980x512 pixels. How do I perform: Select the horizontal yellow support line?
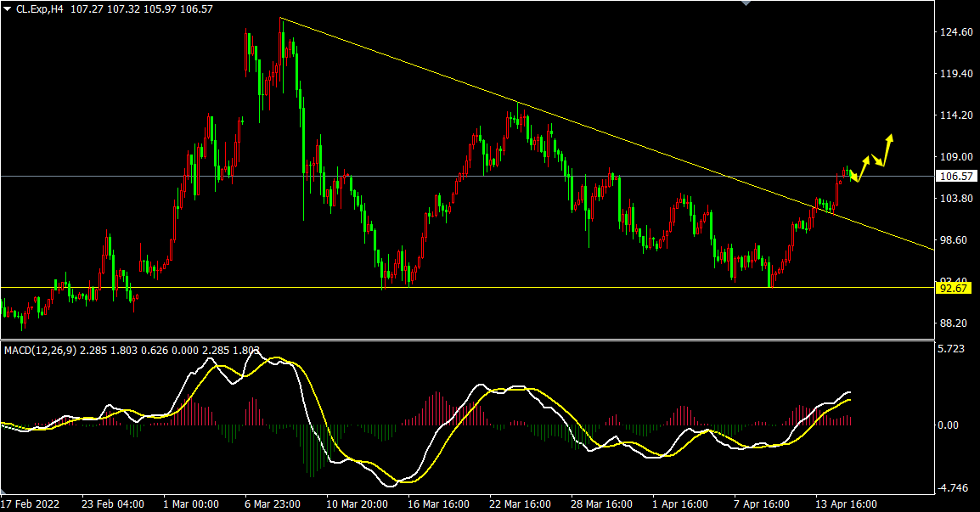[x=510, y=287]
